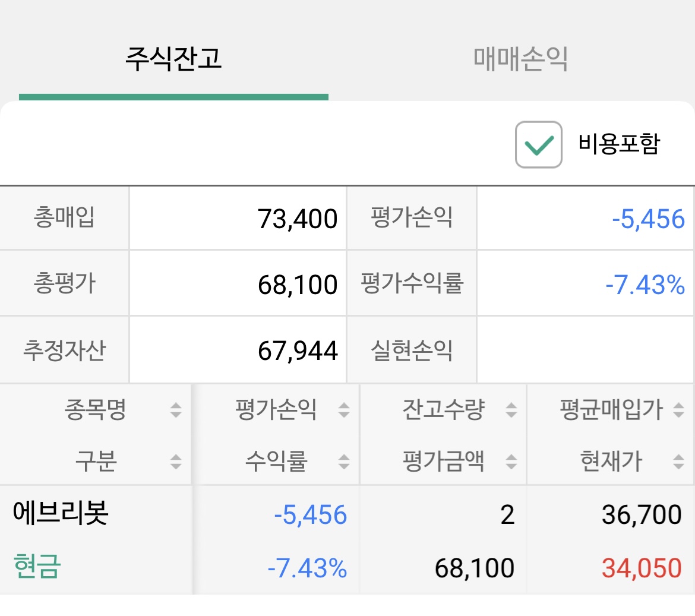Sort the 평균매입가 column using its arrows
The height and width of the screenshot is (616, 695).
(x=678, y=410)
